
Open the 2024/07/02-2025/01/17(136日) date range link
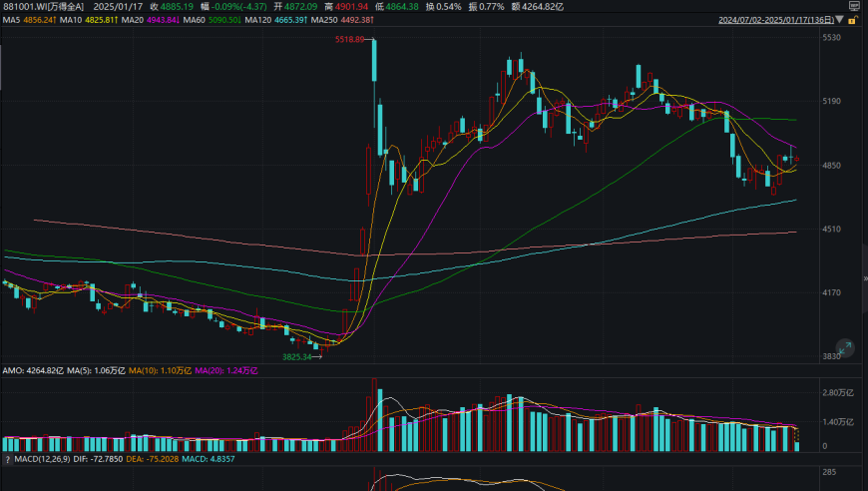tap(776, 20)
